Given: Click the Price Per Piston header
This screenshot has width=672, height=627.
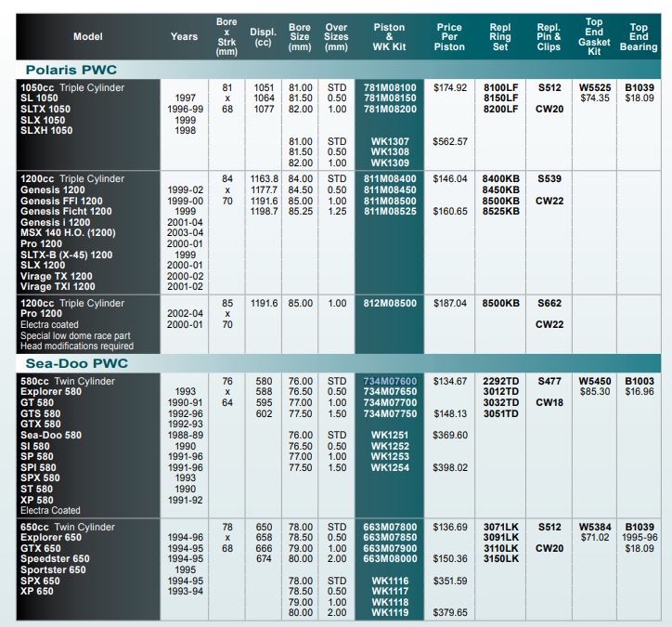Looking at the screenshot, I should coord(449,37).
